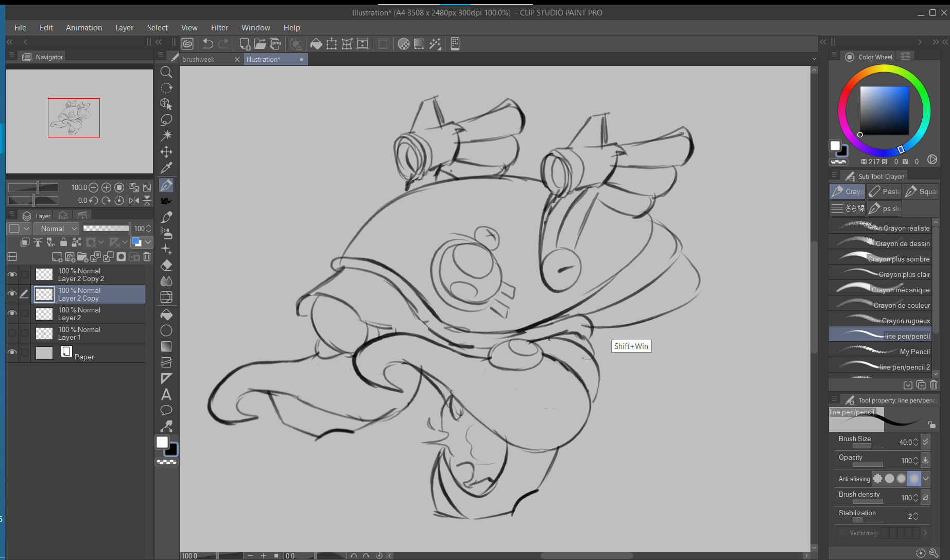
Task: Select the Eyedropper tool
Action: tap(166, 168)
